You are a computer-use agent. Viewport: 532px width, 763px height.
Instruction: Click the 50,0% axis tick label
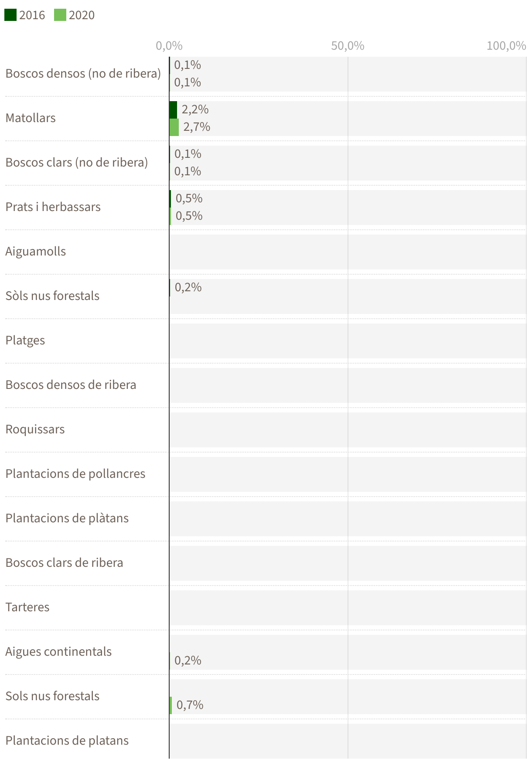pos(348,46)
